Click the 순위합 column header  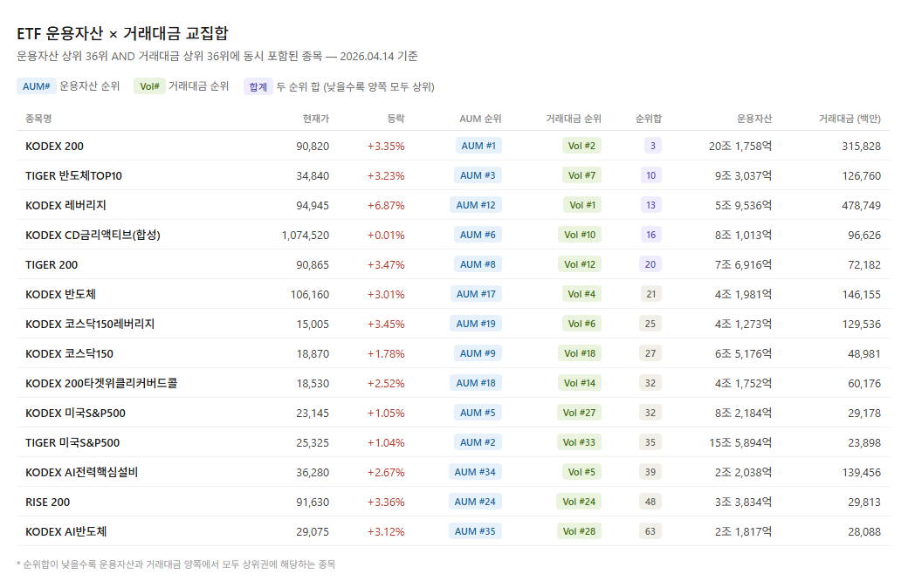pos(648,119)
